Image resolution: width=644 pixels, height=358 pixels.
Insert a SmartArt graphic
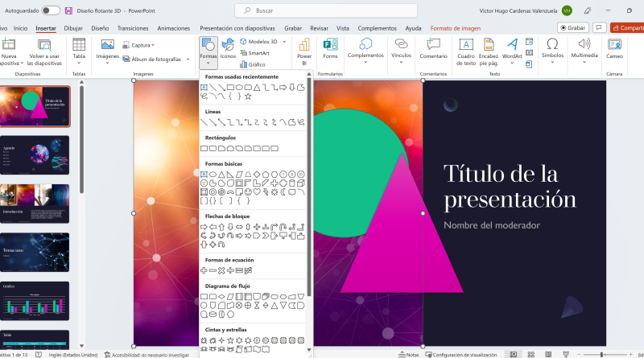click(x=254, y=53)
